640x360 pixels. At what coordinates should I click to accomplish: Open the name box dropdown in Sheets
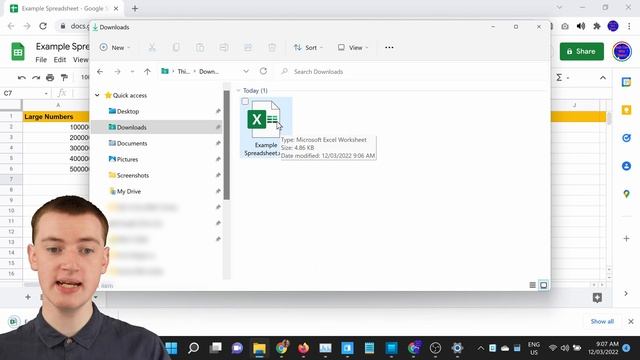(46, 93)
